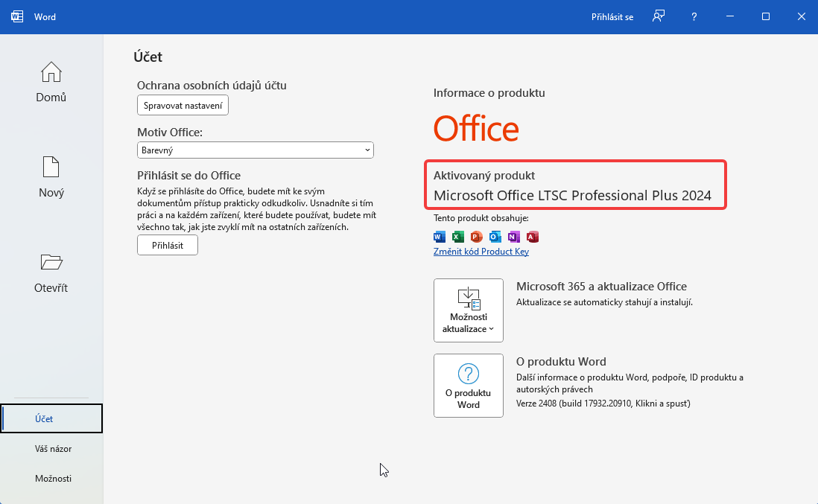
Task: Close the Word window
Action: pos(802,16)
